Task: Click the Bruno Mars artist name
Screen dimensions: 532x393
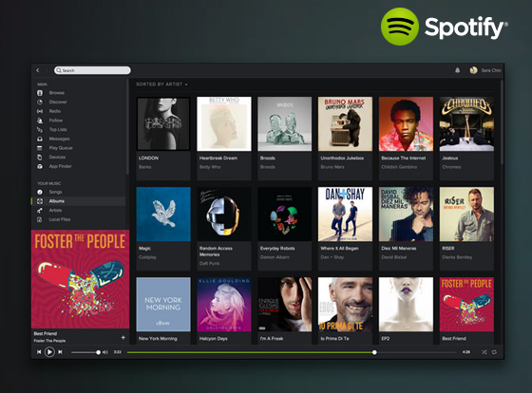Action: [x=332, y=167]
